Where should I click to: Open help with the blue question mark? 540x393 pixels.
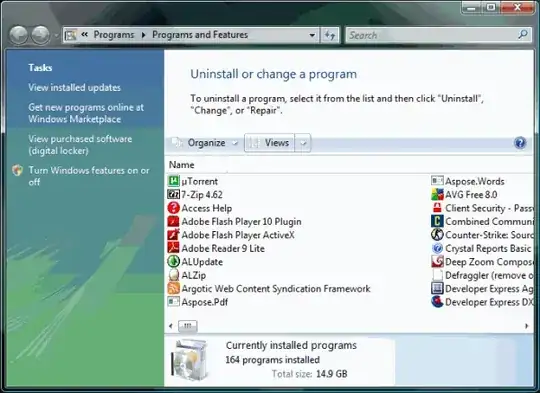click(x=520, y=143)
